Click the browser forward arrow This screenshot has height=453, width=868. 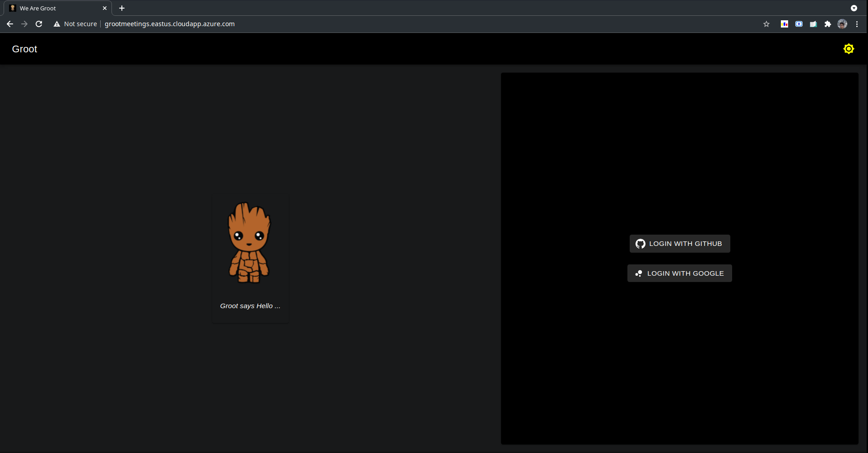tap(24, 24)
